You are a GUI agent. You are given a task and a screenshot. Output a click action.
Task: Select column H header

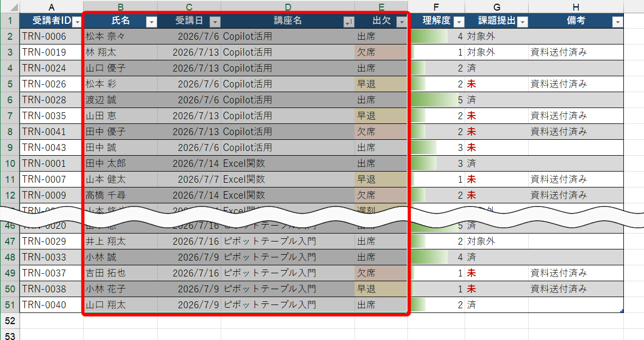coord(576,7)
